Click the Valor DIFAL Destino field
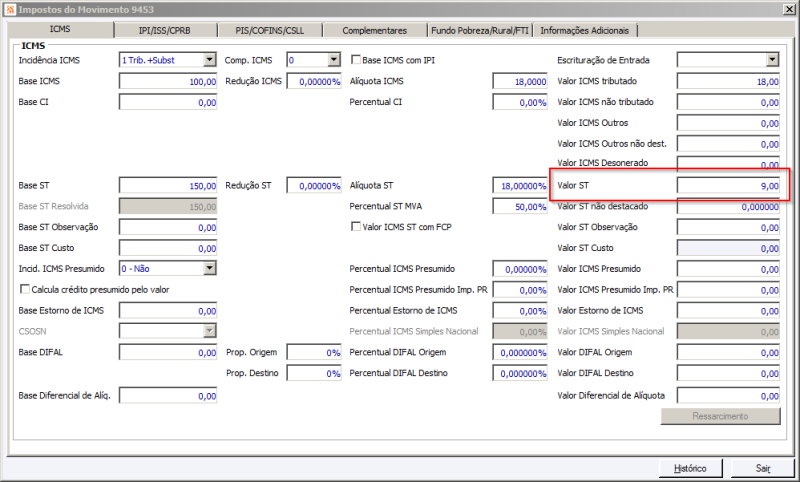800x482 pixels. coord(728,373)
